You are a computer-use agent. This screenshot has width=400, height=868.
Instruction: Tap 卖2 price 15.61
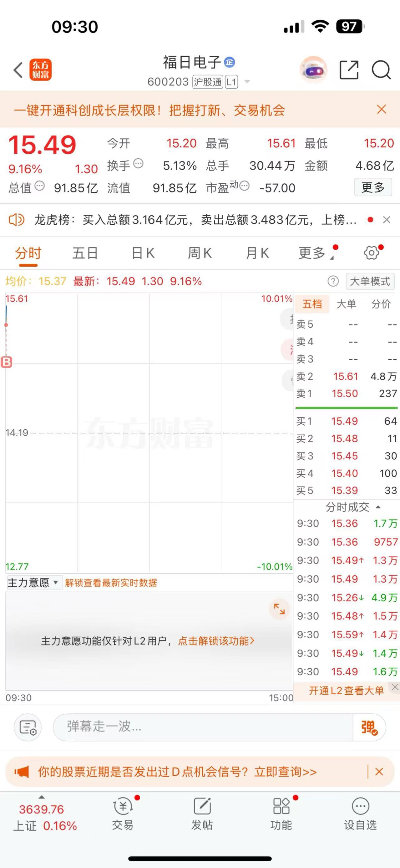click(346, 376)
